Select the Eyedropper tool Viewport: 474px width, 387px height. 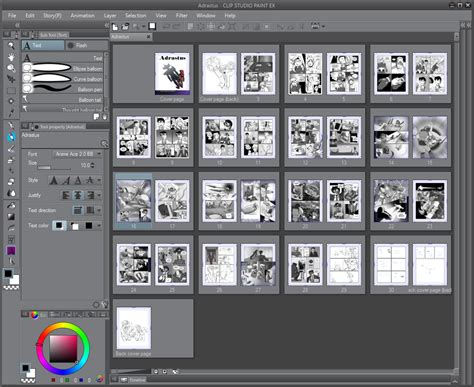point(11,113)
